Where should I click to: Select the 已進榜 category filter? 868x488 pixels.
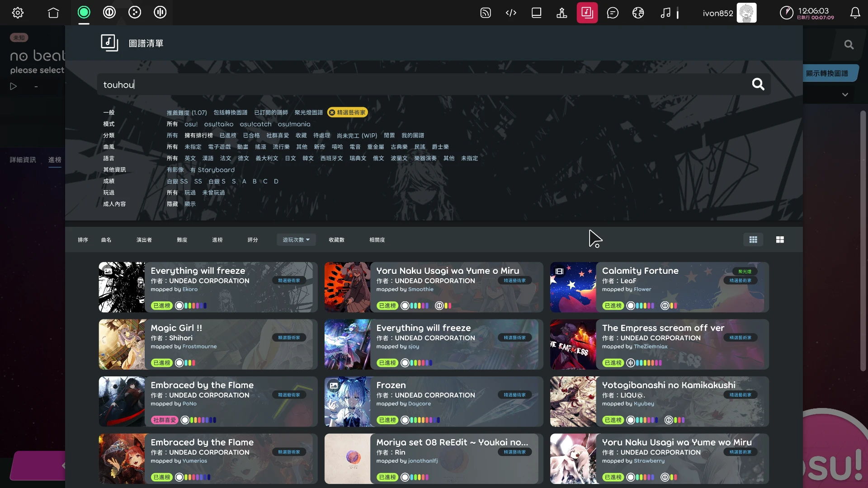click(x=228, y=136)
